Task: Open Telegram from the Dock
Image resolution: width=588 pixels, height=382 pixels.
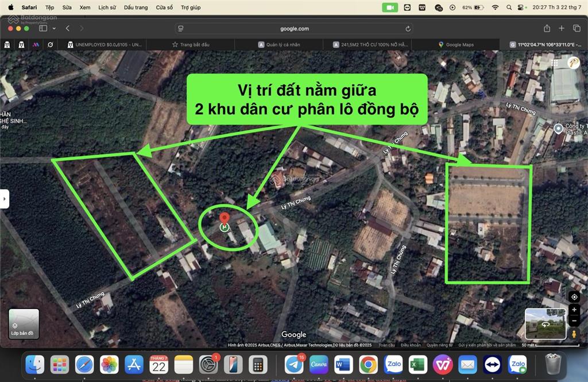Action: point(294,364)
